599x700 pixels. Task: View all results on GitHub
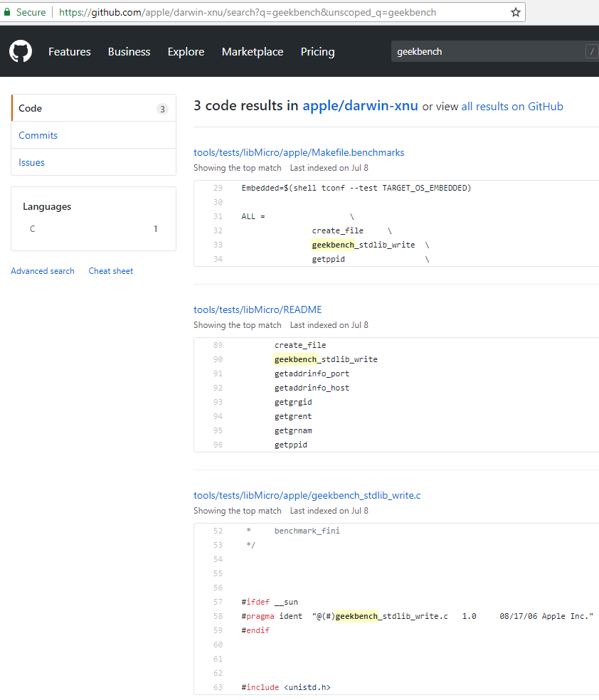(512, 107)
